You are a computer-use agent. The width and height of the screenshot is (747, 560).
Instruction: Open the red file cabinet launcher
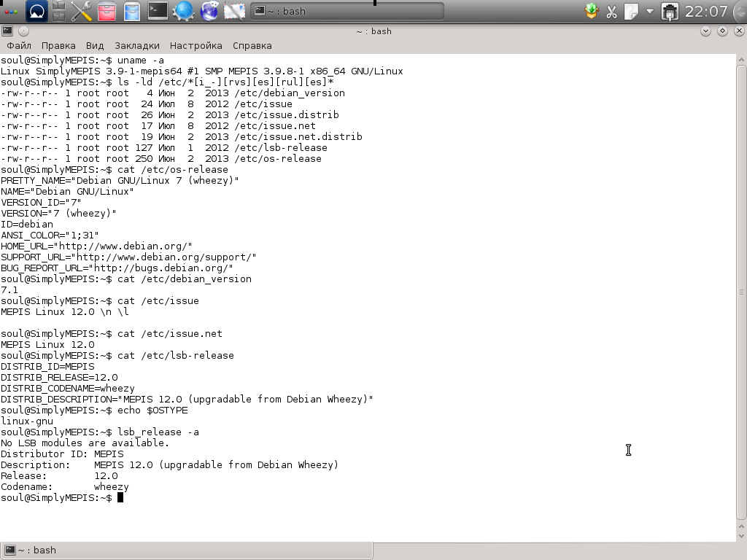pos(107,11)
